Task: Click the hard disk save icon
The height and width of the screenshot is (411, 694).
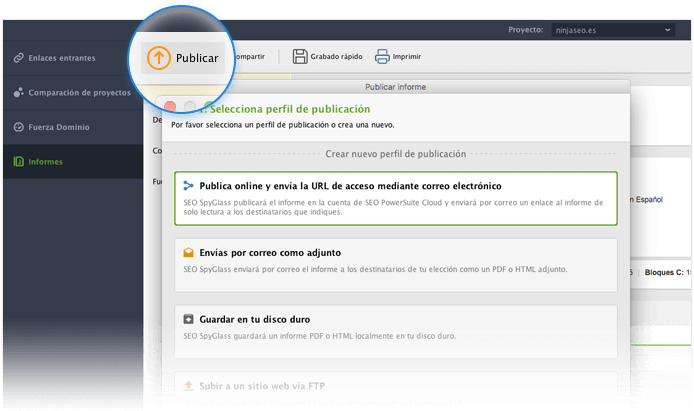Action: [189, 319]
